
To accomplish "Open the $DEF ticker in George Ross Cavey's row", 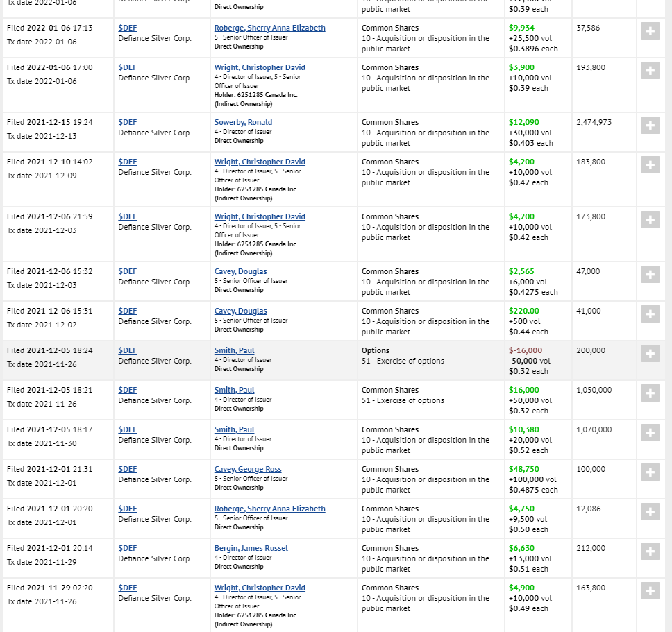I will tap(127, 469).
